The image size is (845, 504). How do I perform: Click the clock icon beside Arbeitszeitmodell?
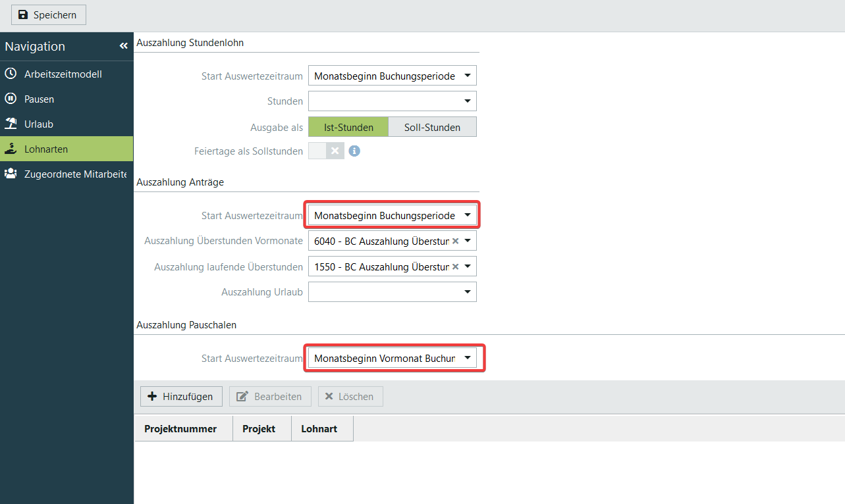tap(11, 74)
